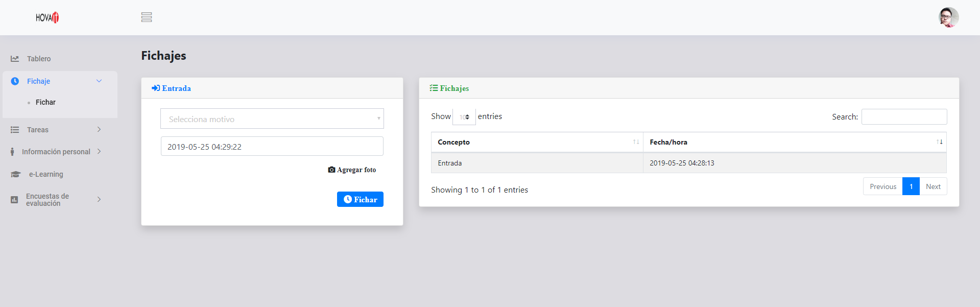Viewport: 980px width, 307px height.
Task: Click the Encuestas de evaluación chart icon
Action: pyautogui.click(x=14, y=200)
